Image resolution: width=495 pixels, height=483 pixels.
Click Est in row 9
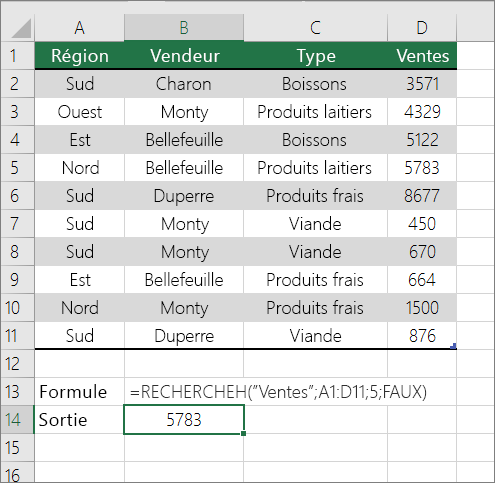[x=79, y=280]
